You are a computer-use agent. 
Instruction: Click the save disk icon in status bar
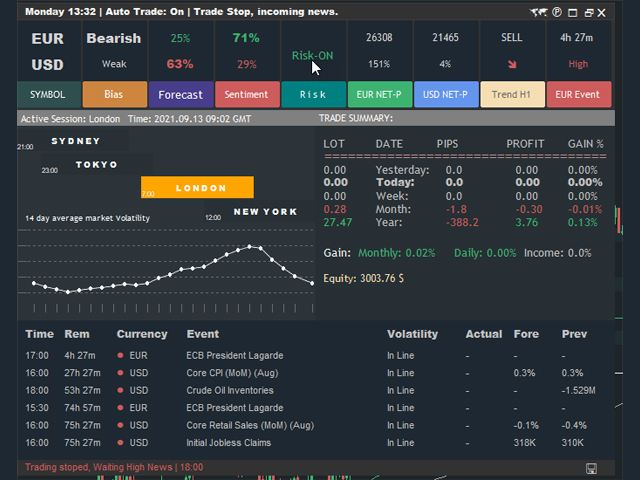(592, 468)
